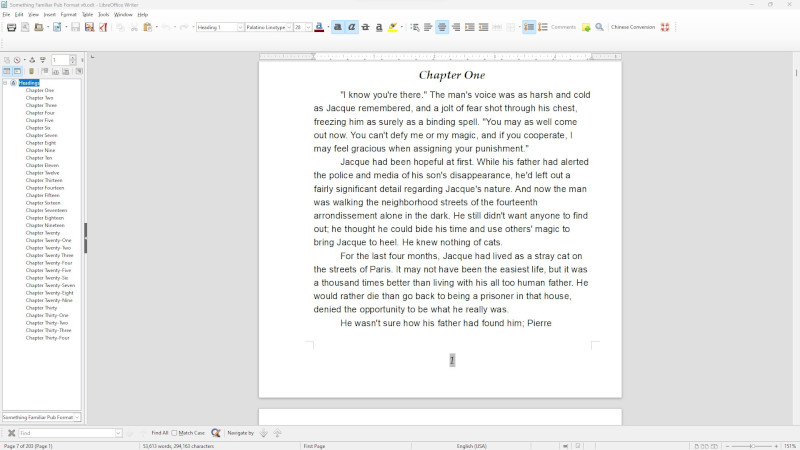800x450 pixels.
Task: Click the Open document folder icon
Action: click(x=38, y=27)
